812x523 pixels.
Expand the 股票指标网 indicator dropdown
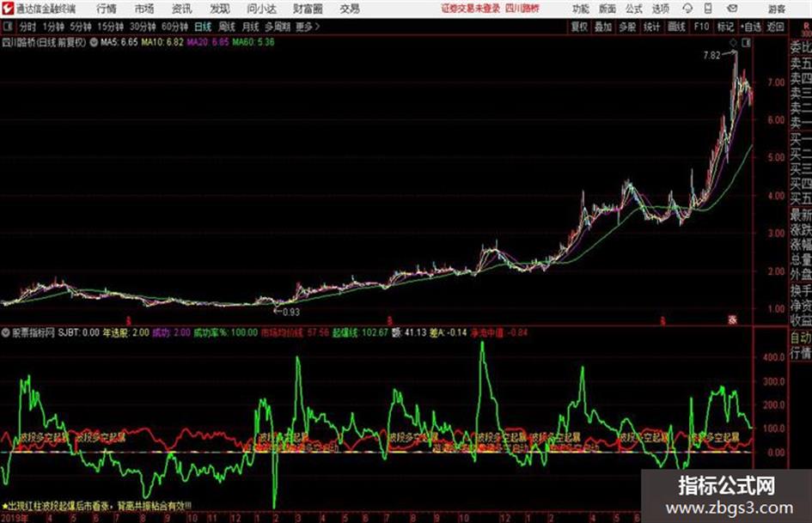[6, 332]
